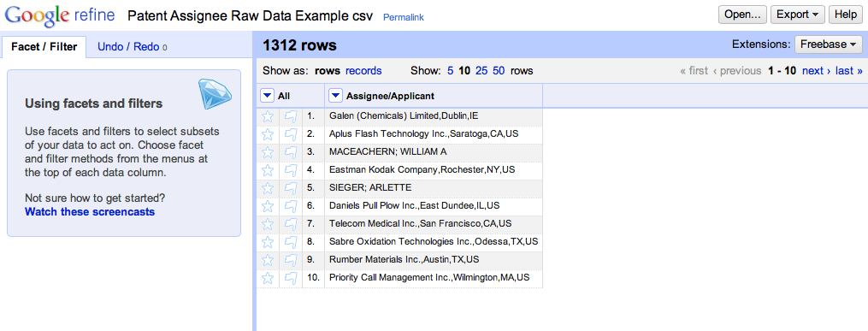Screen dimensions: 868x331
Task: Select cell Telecom Medical Inc.,San Francisco,CA,US
Action: 433,224
